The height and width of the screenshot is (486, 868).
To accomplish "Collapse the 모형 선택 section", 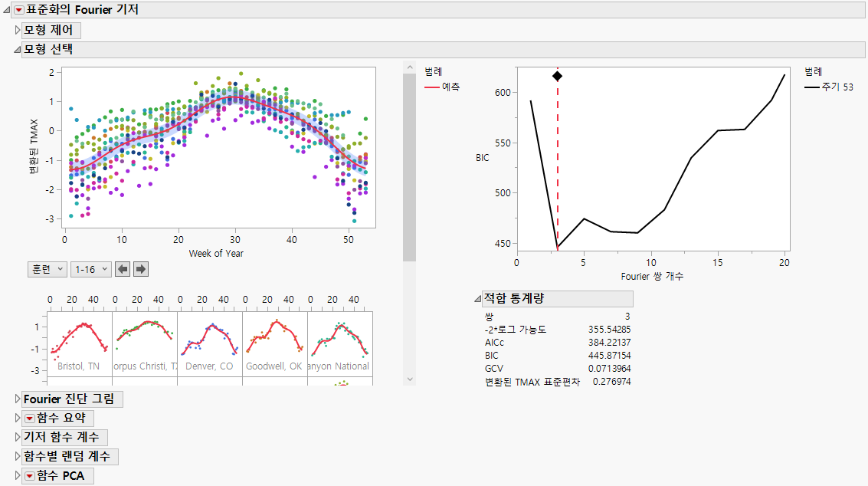I will (x=16, y=49).
